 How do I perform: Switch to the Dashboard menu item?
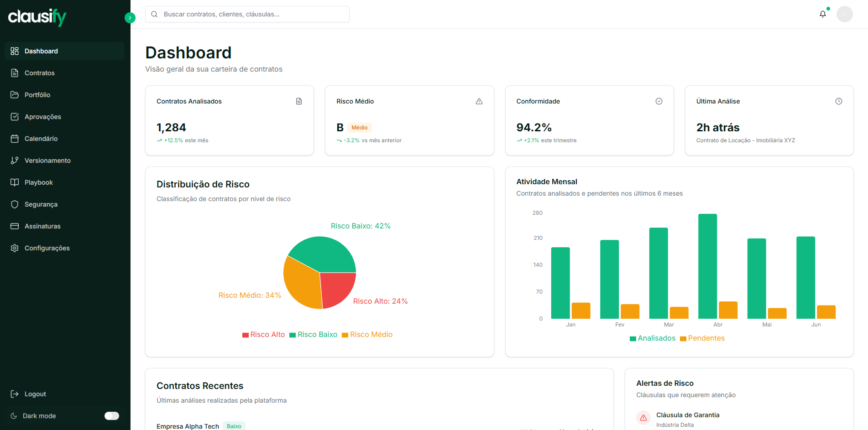[41, 51]
